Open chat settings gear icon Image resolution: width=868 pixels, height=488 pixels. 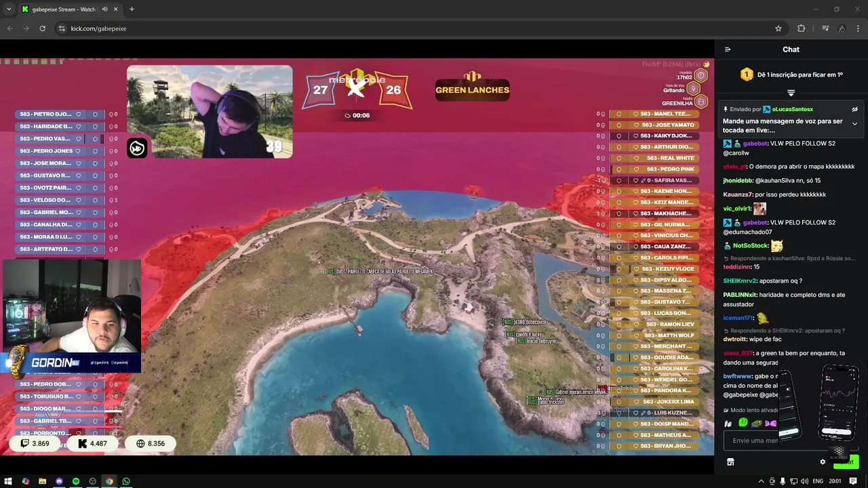[823, 462]
